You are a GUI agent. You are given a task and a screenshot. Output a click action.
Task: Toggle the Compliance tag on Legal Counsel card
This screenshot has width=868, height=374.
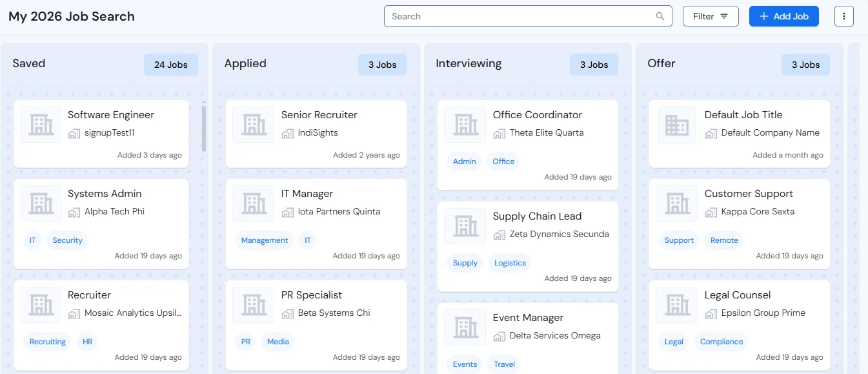pyautogui.click(x=721, y=341)
